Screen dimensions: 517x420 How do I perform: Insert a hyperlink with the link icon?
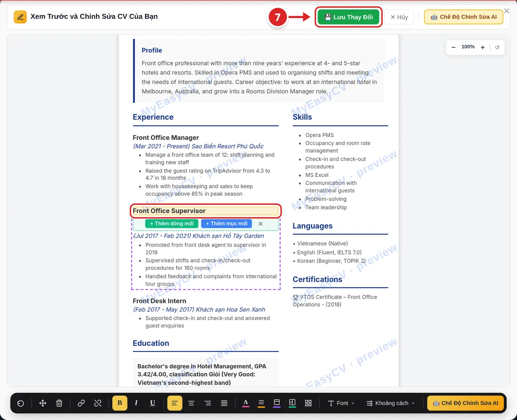[x=81, y=403]
